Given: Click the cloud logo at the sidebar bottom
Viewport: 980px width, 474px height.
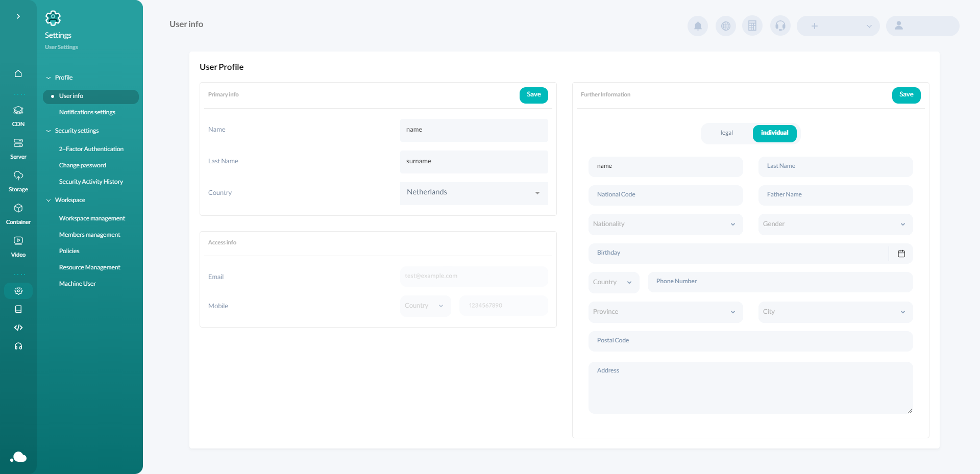Looking at the screenshot, I should coord(18,457).
